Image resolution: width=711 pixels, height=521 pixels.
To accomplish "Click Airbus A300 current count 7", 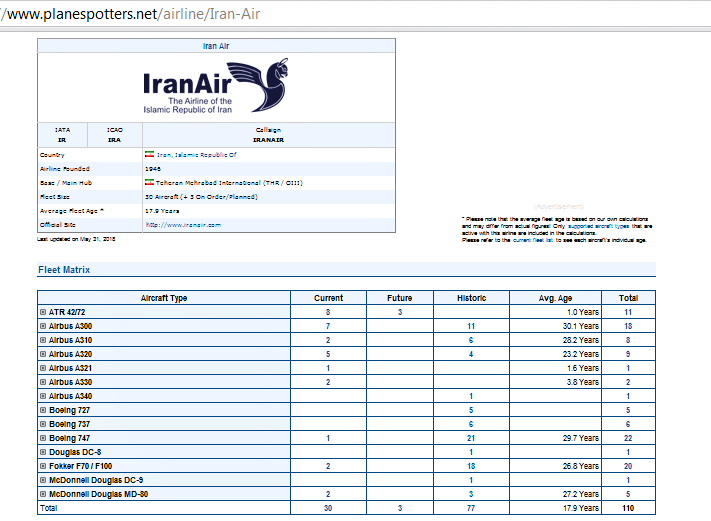I will tap(328, 326).
